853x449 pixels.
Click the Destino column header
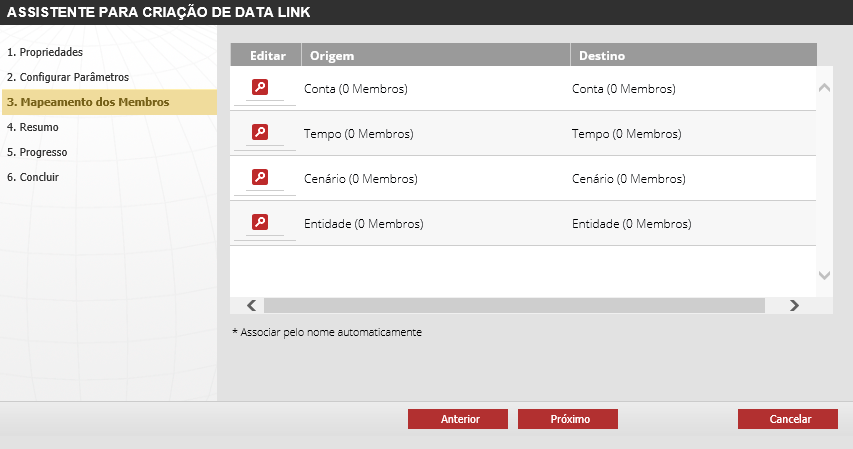(x=694, y=55)
